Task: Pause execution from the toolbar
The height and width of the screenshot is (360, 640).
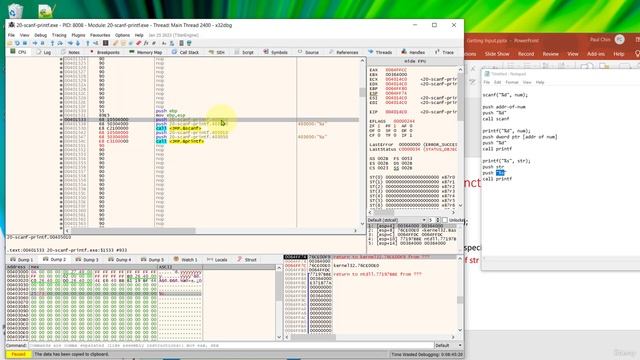Action: (x=42, y=43)
